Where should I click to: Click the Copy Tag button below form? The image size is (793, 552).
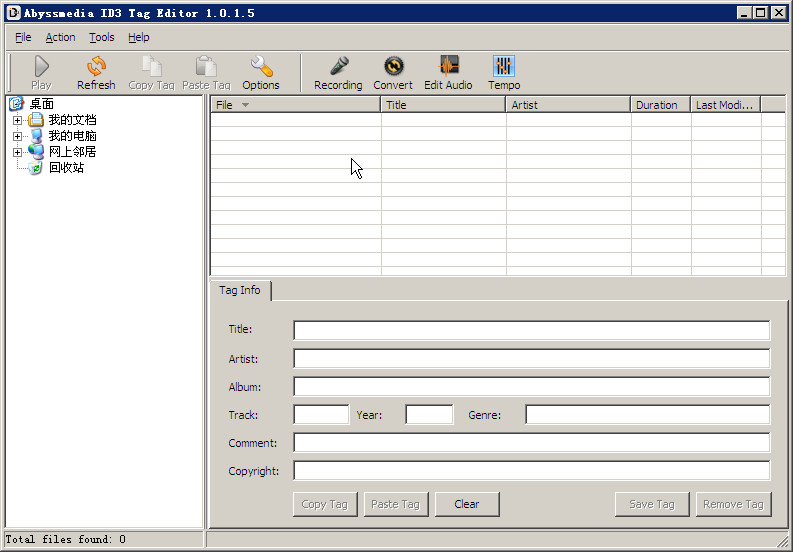(x=325, y=504)
